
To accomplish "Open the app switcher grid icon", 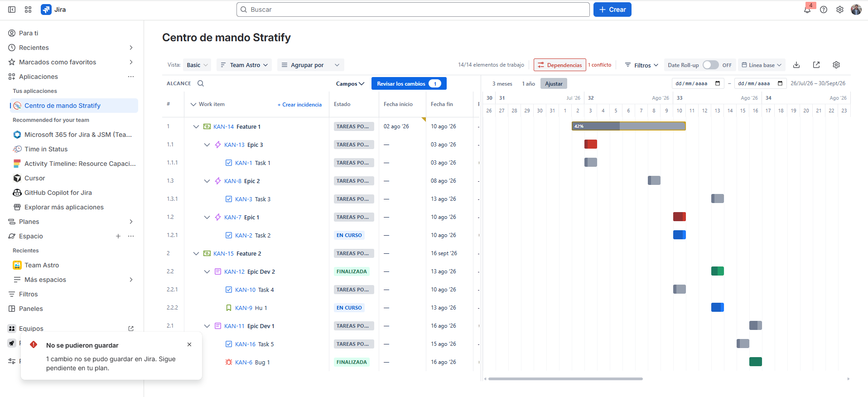I will click(28, 10).
